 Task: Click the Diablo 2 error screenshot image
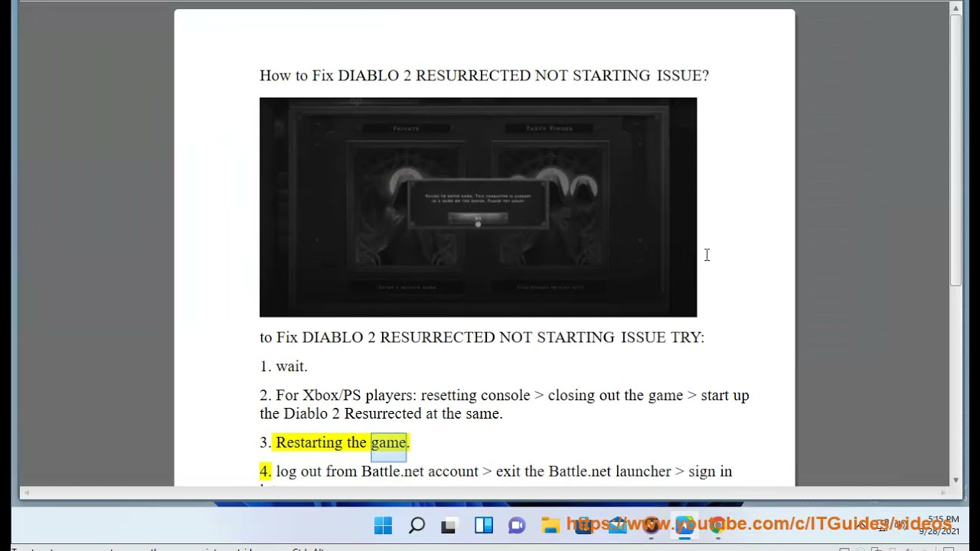click(x=478, y=207)
